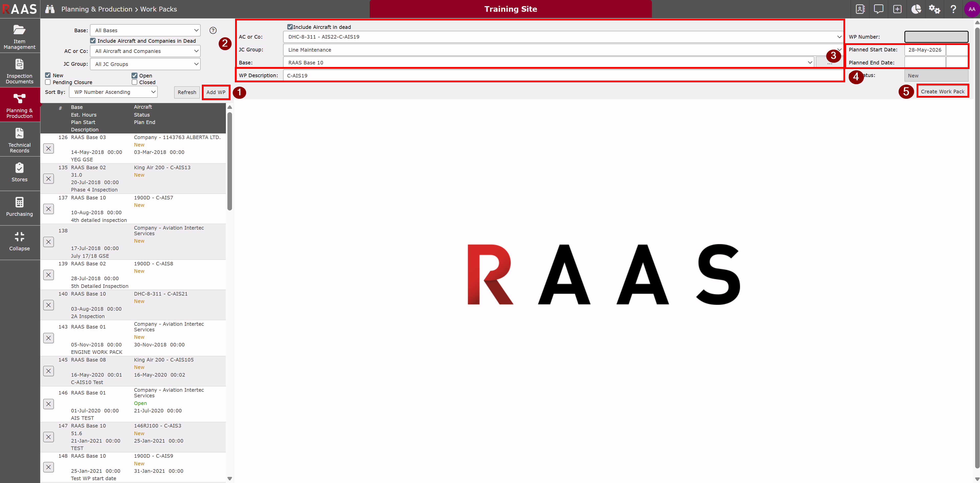Open the AA user avatar
980x483 pixels.
coord(972,9)
